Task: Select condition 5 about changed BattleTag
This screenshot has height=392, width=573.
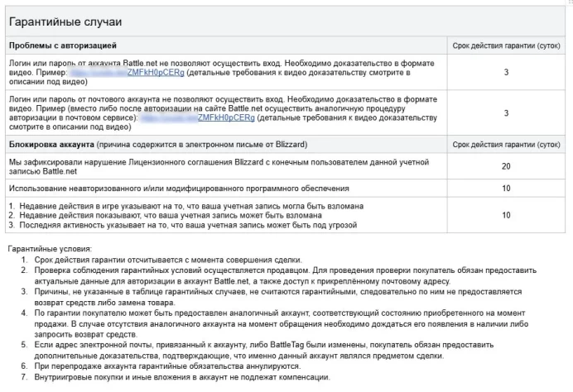Action: click(x=258, y=350)
